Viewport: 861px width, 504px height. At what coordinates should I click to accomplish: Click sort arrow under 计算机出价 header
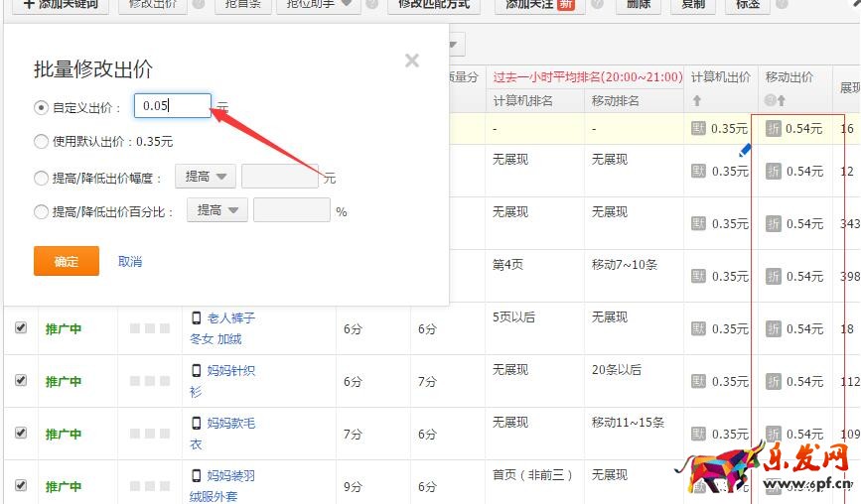pyautogui.click(x=697, y=100)
